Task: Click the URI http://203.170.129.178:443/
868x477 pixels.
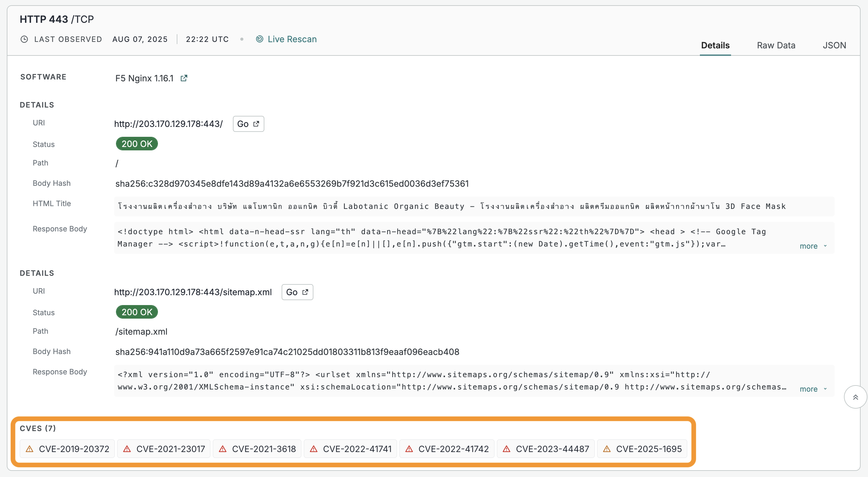Action: pos(168,124)
